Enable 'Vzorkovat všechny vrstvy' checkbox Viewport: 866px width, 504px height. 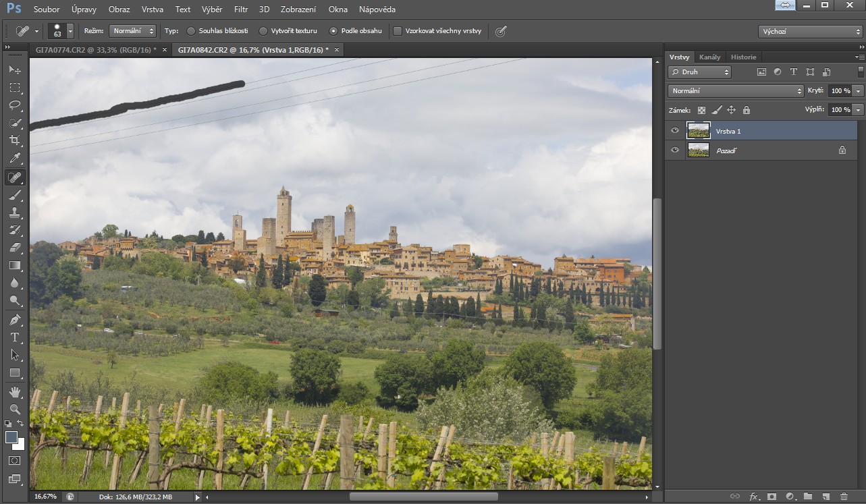[398, 31]
